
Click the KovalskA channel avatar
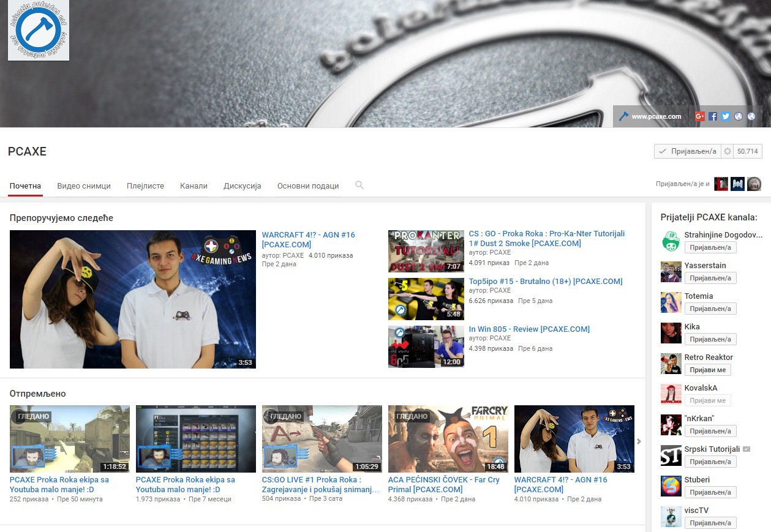(671, 394)
